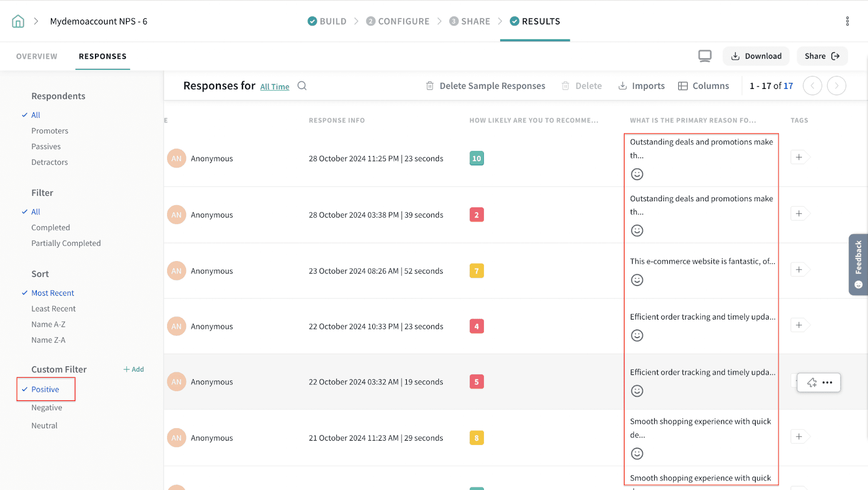868x490 pixels.
Task: Open the All Time date range selector
Action: tap(275, 87)
